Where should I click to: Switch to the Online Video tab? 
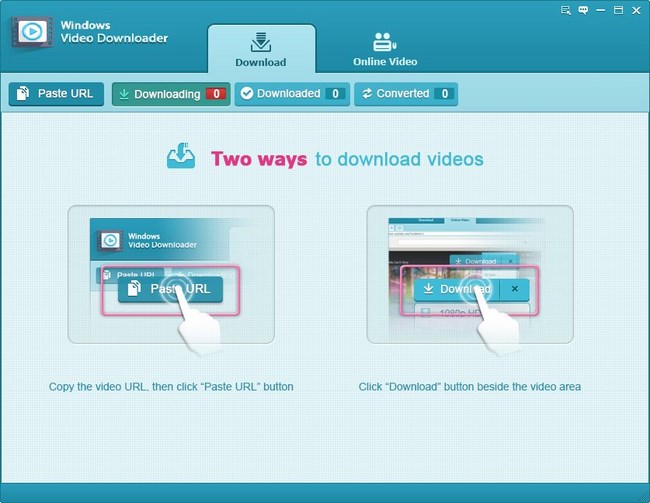coord(385,49)
